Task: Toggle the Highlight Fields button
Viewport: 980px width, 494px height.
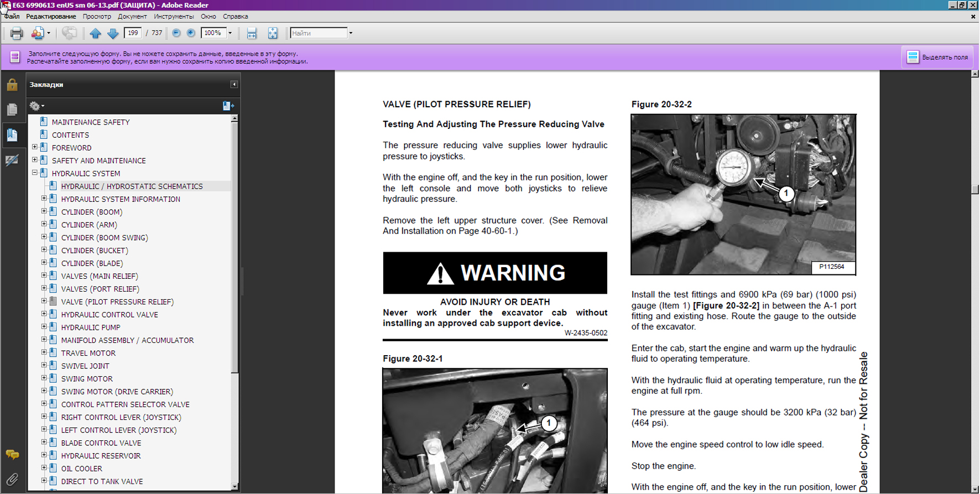Action: [x=938, y=57]
